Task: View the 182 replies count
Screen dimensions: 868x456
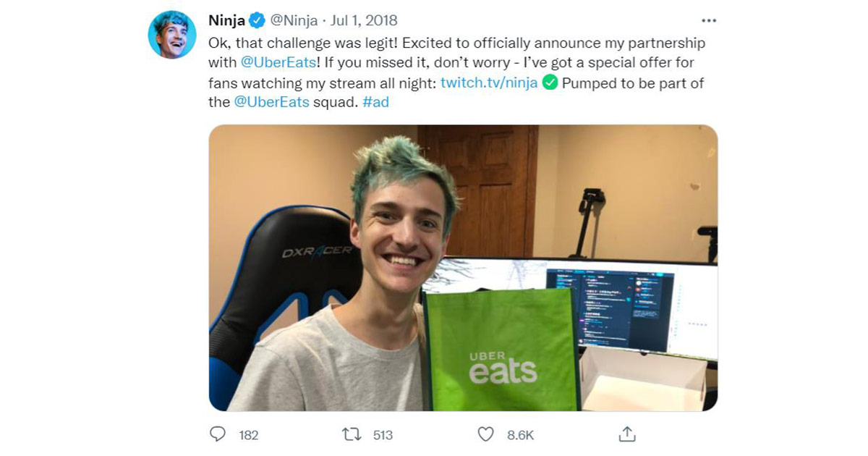Action: coord(248,435)
